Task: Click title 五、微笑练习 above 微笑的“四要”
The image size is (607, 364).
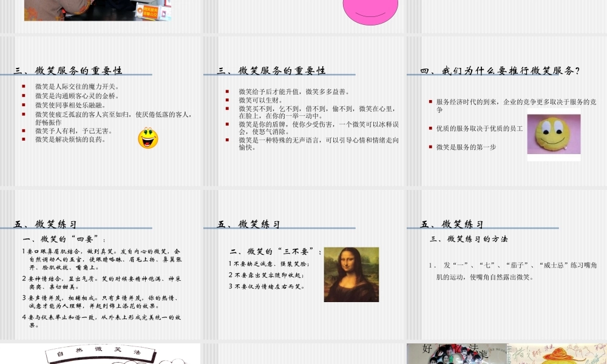Action: (46, 224)
